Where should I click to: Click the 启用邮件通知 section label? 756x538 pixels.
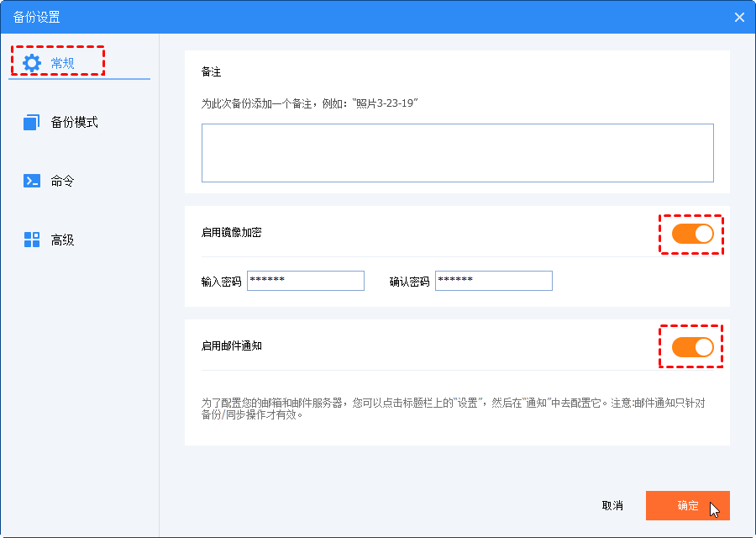(231, 345)
